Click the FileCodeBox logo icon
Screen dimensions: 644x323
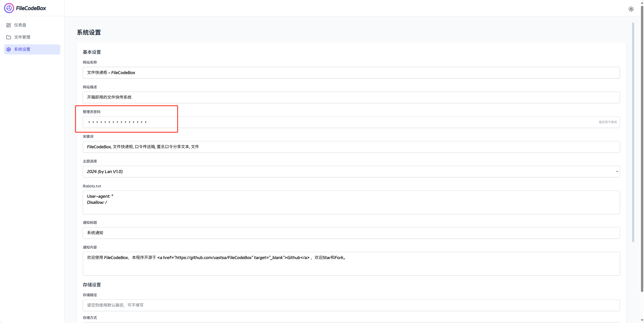(9, 8)
